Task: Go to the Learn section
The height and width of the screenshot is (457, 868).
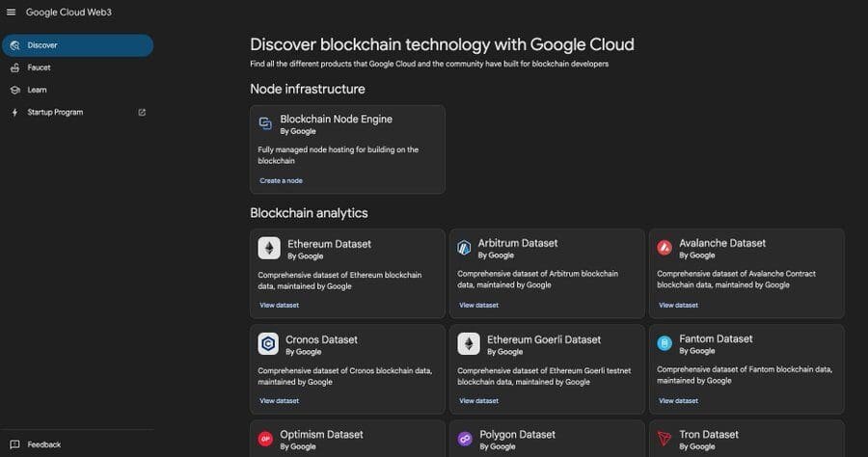Action: coord(37,90)
